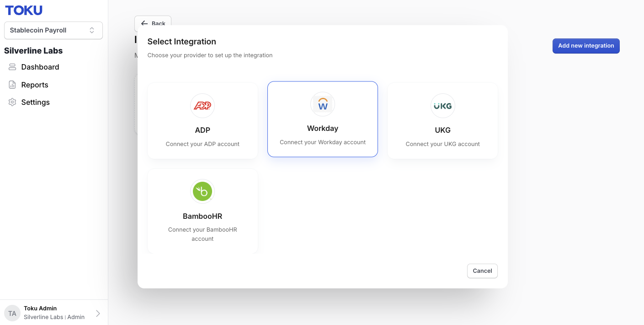Click the Reports chart icon
This screenshot has height=325, width=644.
[12, 85]
